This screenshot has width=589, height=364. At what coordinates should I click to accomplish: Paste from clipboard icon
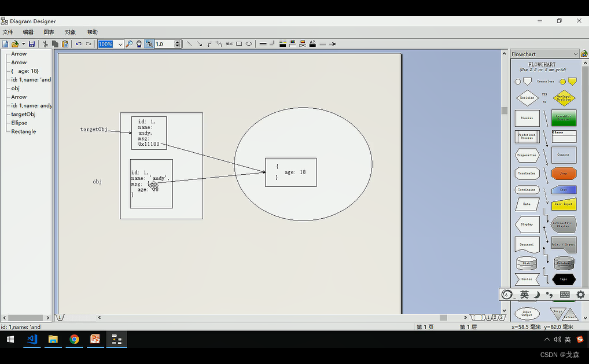(65, 44)
